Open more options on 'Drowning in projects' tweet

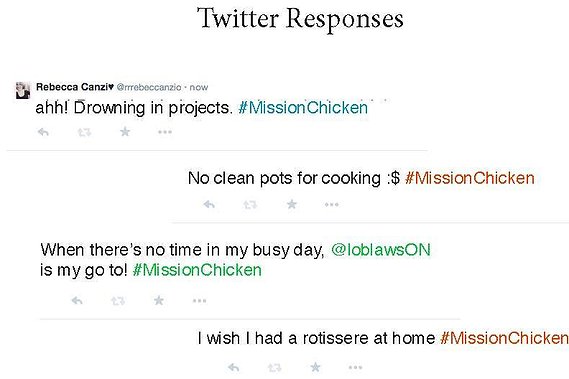[165, 132]
